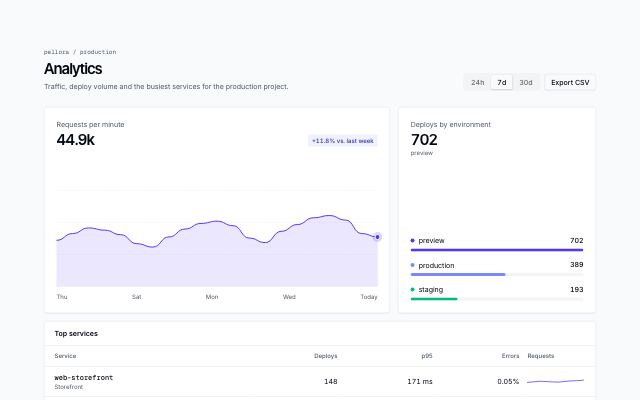This screenshot has width=640, height=400.
Task: Click the 0.05% errors cell
Action: (x=508, y=382)
